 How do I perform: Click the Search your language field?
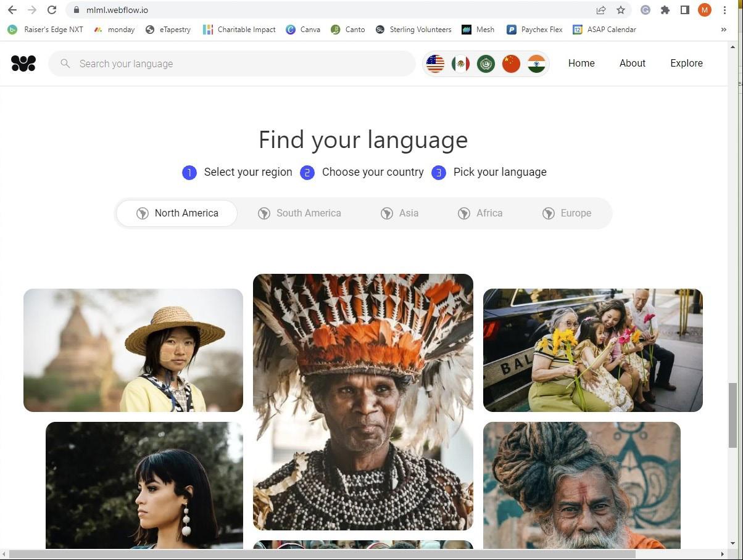click(x=232, y=64)
